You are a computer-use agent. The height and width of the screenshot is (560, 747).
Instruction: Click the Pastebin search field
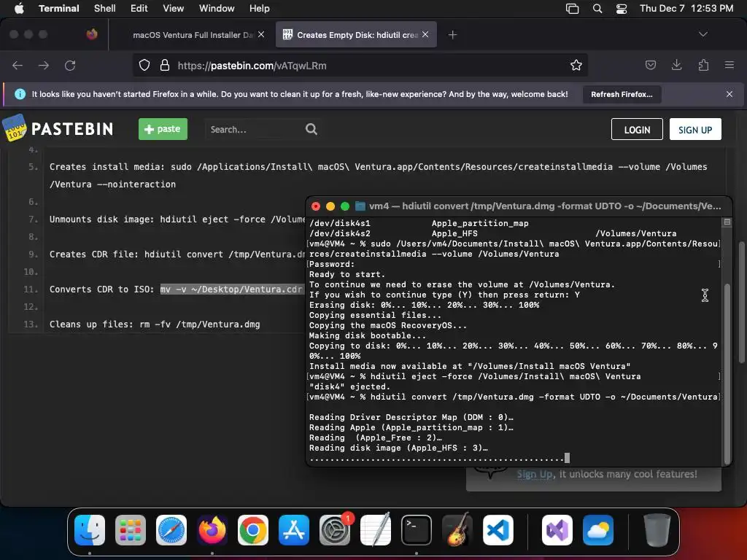[x=255, y=130]
